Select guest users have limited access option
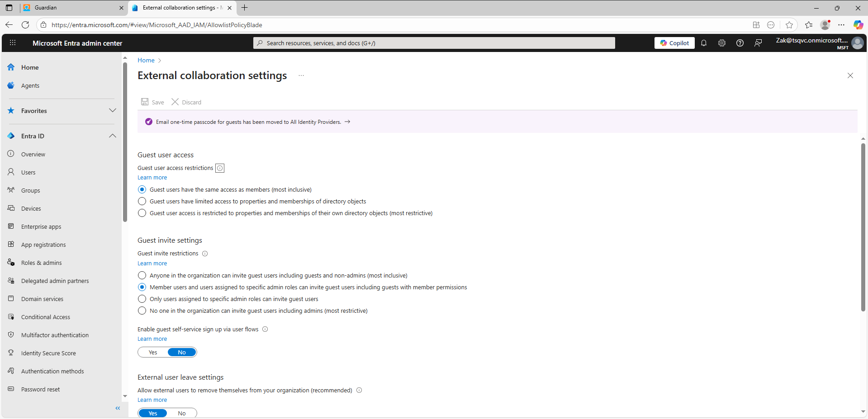This screenshot has width=868, height=419. coord(142,202)
